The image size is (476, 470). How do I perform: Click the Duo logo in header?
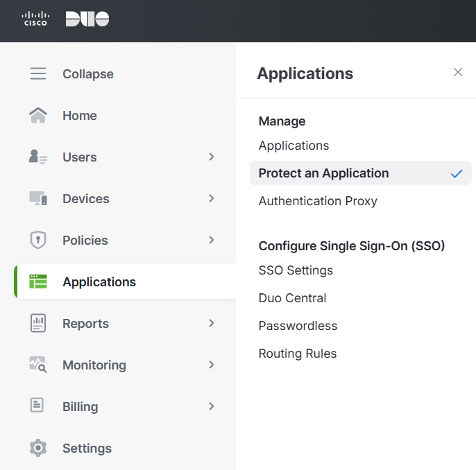(x=87, y=19)
